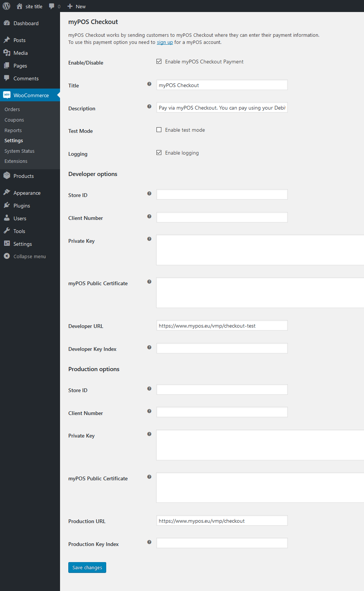Click the Collapse menu arrow icon
The height and width of the screenshot is (591, 364).
tap(7, 256)
